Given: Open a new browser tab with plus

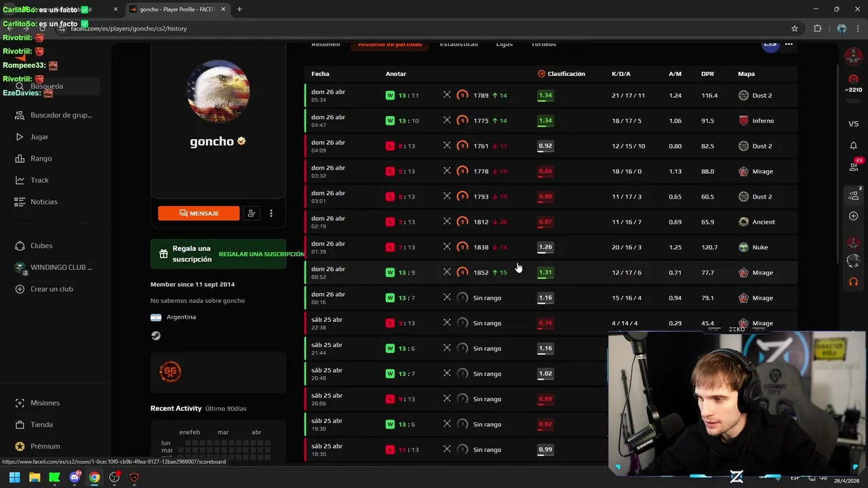Looking at the screenshot, I should click(239, 9).
